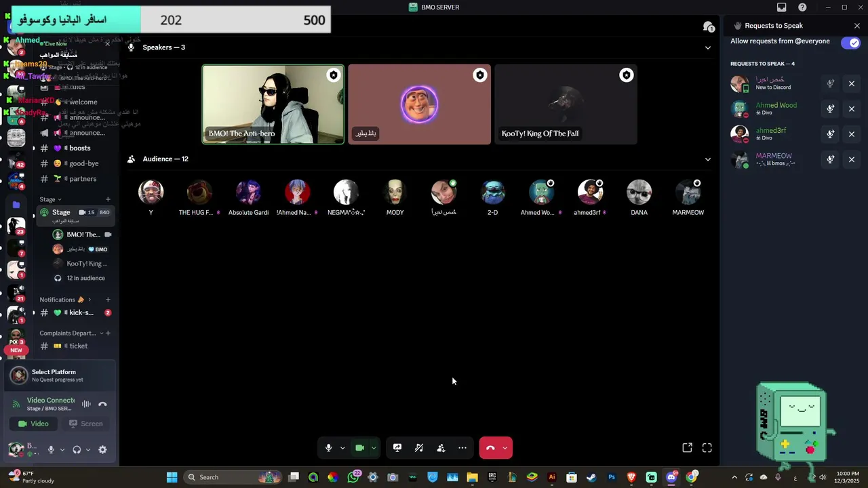Image resolution: width=868 pixels, height=488 pixels.
Task: Open audience member Absolute Gardi avatar
Action: click(248, 192)
